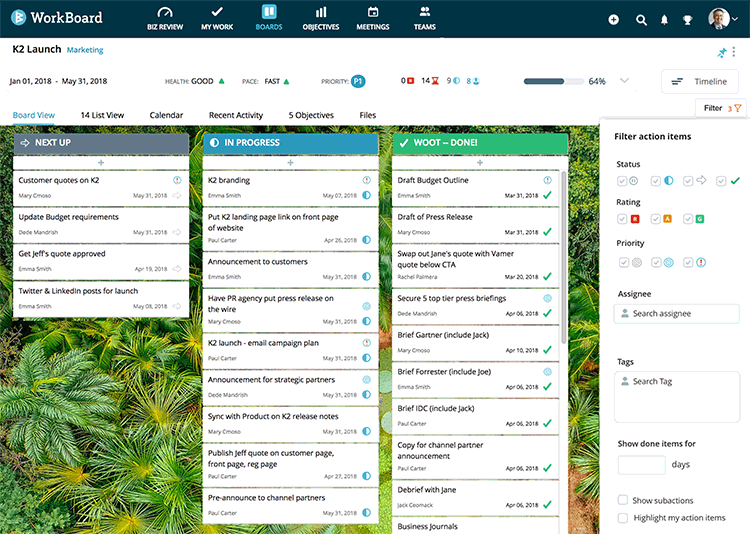Click the red-rated items count icon
Screen dimensions: 750x534
coord(410,81)
